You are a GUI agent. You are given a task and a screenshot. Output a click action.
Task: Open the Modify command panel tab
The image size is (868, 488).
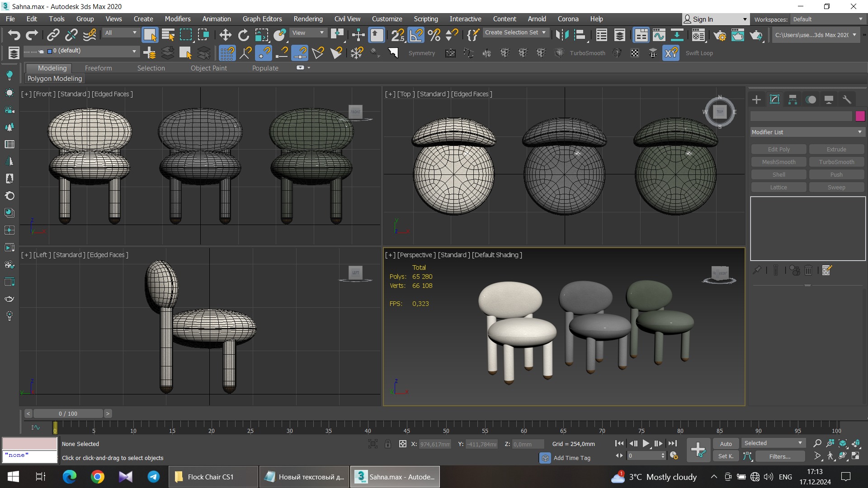coord(774,99)
